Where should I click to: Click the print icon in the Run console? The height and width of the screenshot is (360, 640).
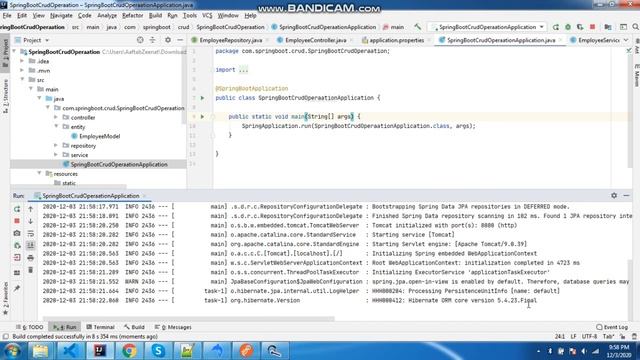click(x=31, y=258)
